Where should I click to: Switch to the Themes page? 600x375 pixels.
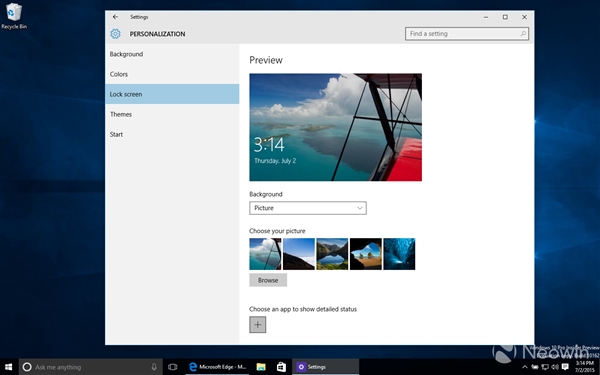(172, 114)
